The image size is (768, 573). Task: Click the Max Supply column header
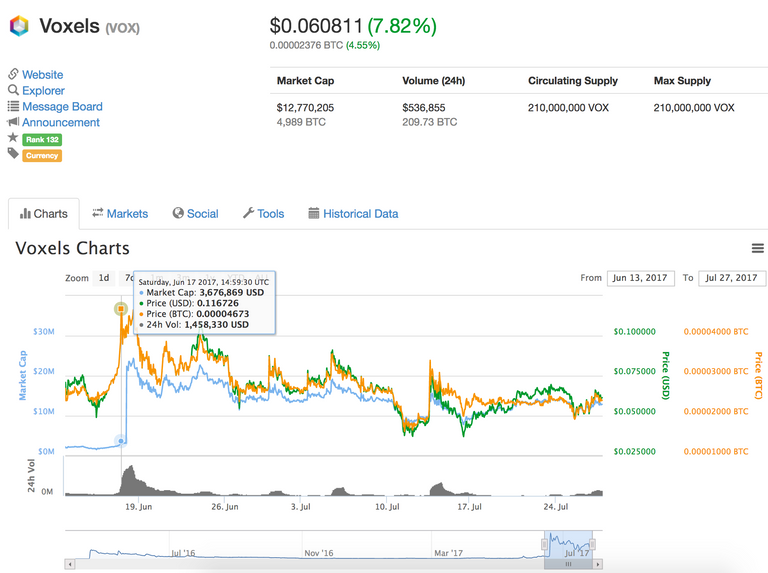pos(682,81)
